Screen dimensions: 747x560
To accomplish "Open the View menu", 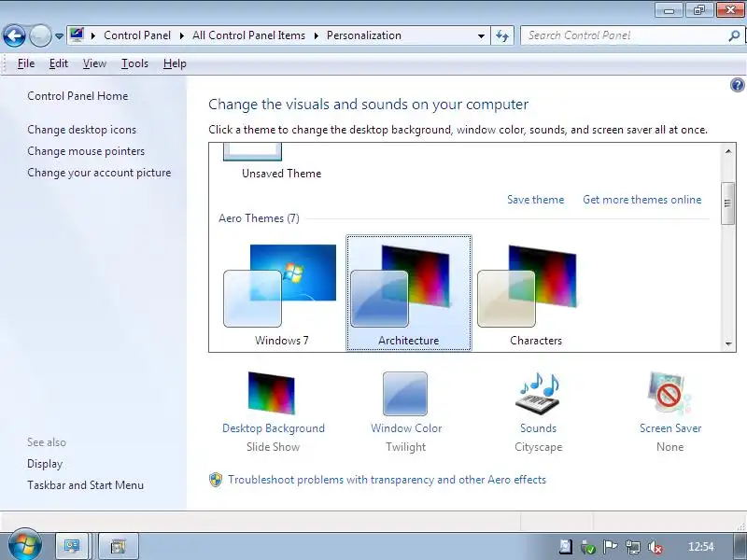I will click(94, 63).
